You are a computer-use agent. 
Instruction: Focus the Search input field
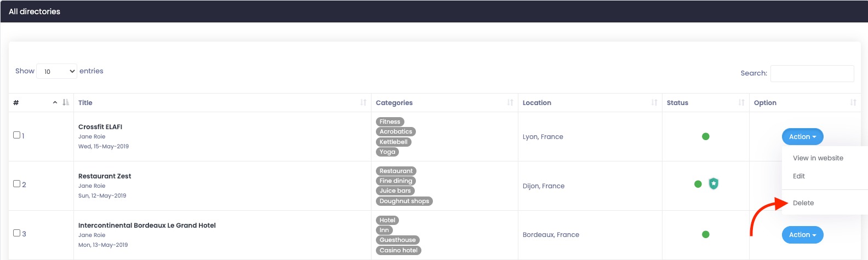[x=812, y=73]
